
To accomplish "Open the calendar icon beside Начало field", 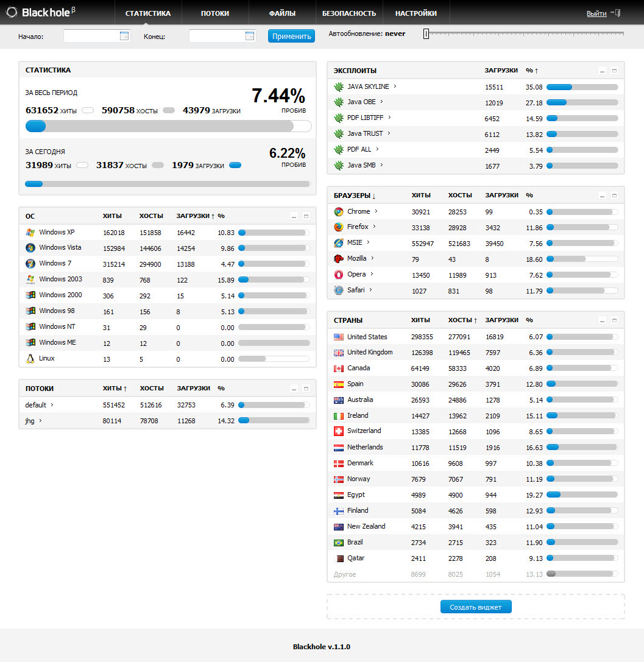I will [124, 36].
